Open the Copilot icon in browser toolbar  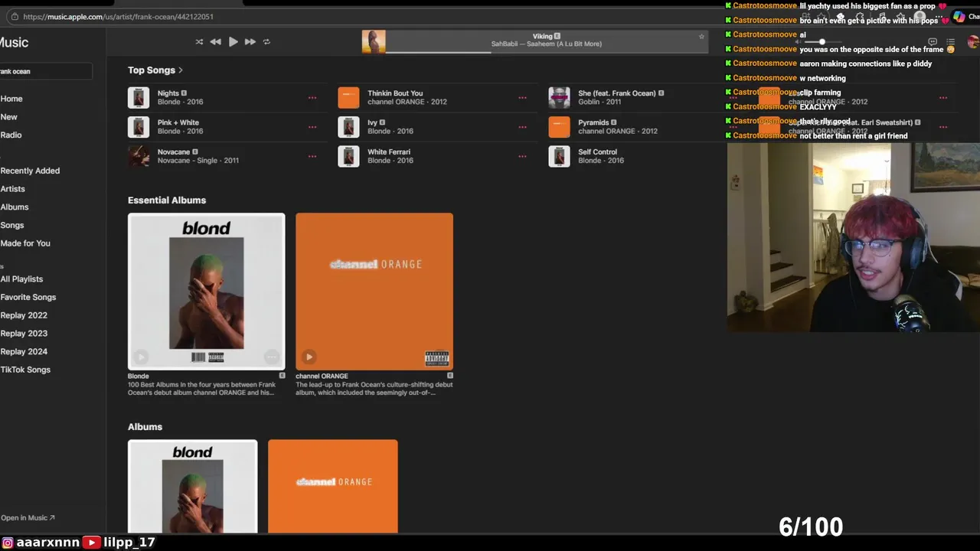(x=959, y=16)
